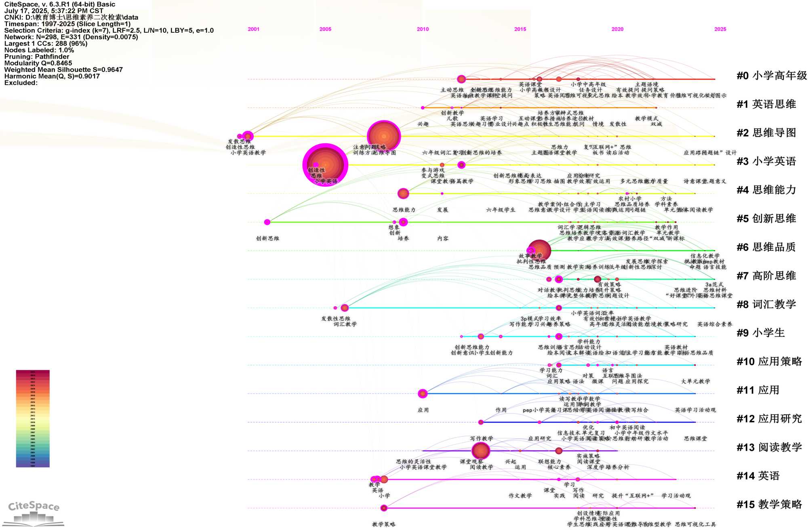Select cluster label #15 教学策略
The height and width of the screenshot is (532, 808).
tap(769, 505)
